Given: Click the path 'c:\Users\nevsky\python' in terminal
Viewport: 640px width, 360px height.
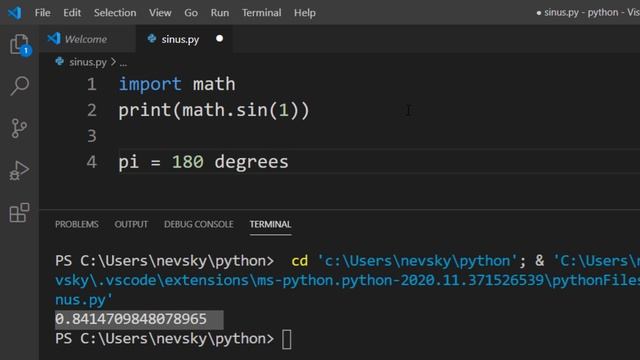Looking at the screenshot, I should [x=417, y=261].
